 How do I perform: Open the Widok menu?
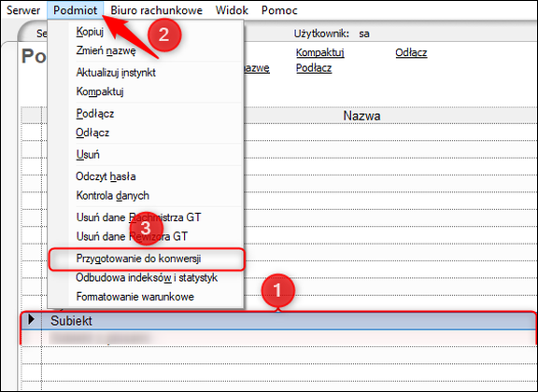pos(232,10)
